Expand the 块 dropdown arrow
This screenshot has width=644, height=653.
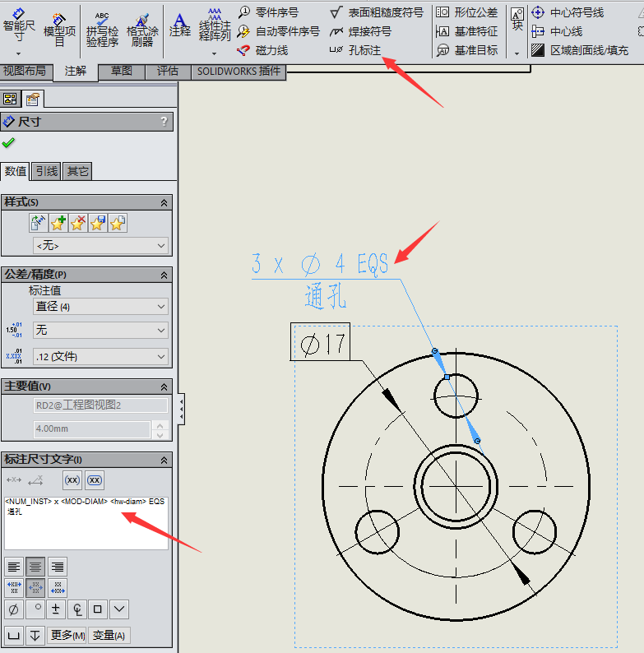pos(517,53)
